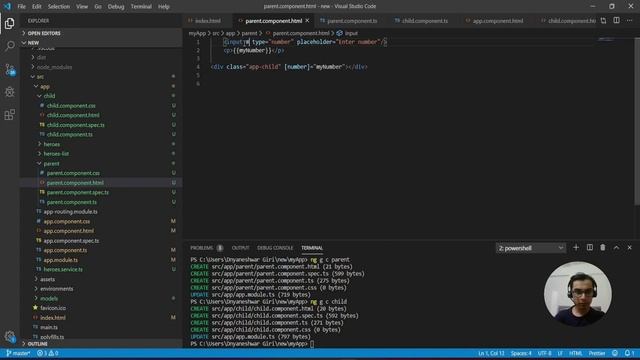Open the File menu
Image resolution: width=640 pixels, height=360 pixels.
tap(21, 6)
